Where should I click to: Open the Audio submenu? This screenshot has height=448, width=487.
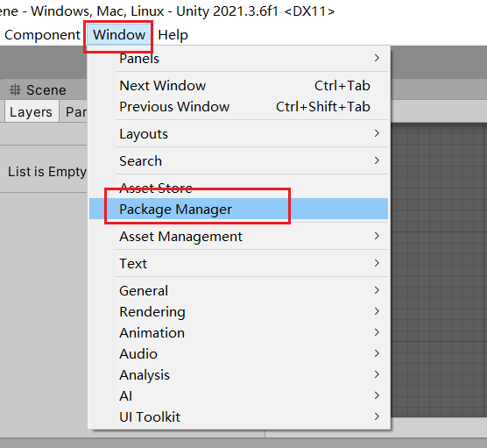click(238, 354)
